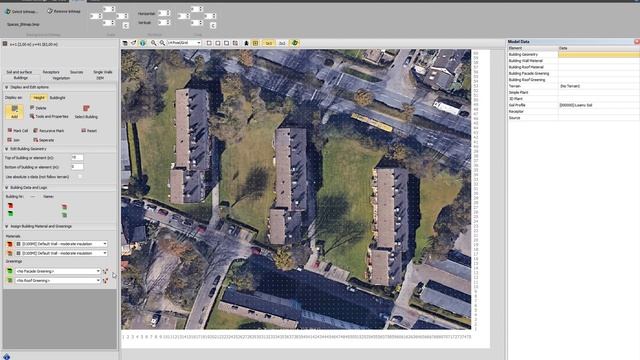Screen dimensions: 640x360
Task: Toggle the highlighted 1x1 grid button
Action: tap(269, 43)
